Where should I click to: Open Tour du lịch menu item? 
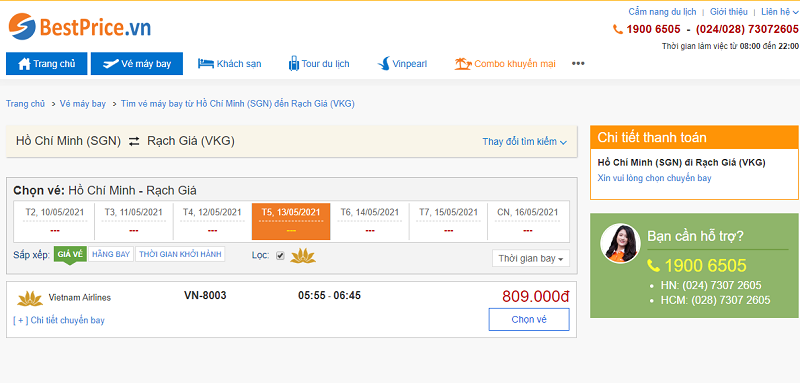tap(319, 64)
